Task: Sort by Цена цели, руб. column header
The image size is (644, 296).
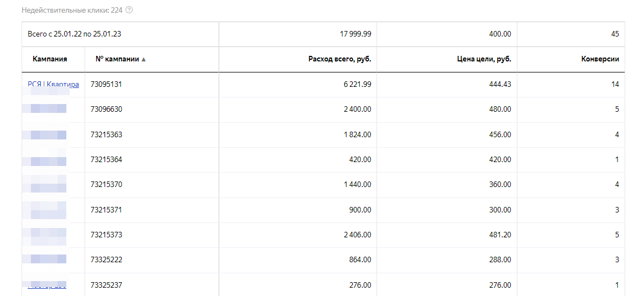Action: [x=484, y=59]
